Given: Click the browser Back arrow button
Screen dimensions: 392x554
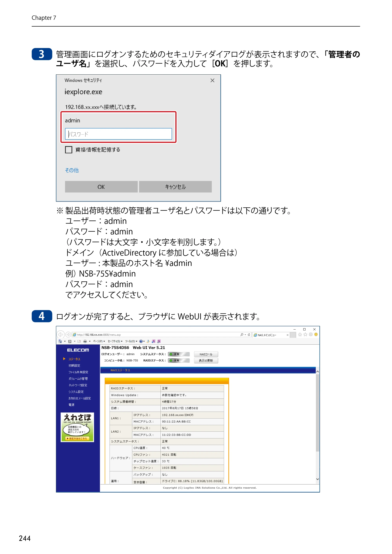Looking at the screenshot, I should (x=61, y=334).
